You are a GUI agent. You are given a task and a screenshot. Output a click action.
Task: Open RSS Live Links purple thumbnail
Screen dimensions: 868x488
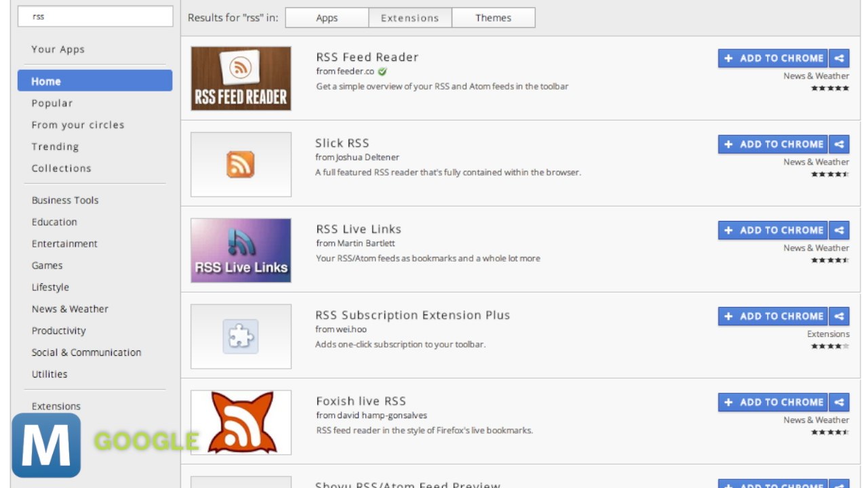pyautogui.click(x=241, y=251)
